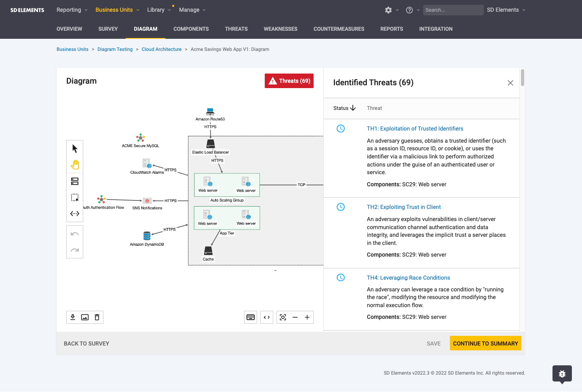Download the diagram file

(73, 317)
